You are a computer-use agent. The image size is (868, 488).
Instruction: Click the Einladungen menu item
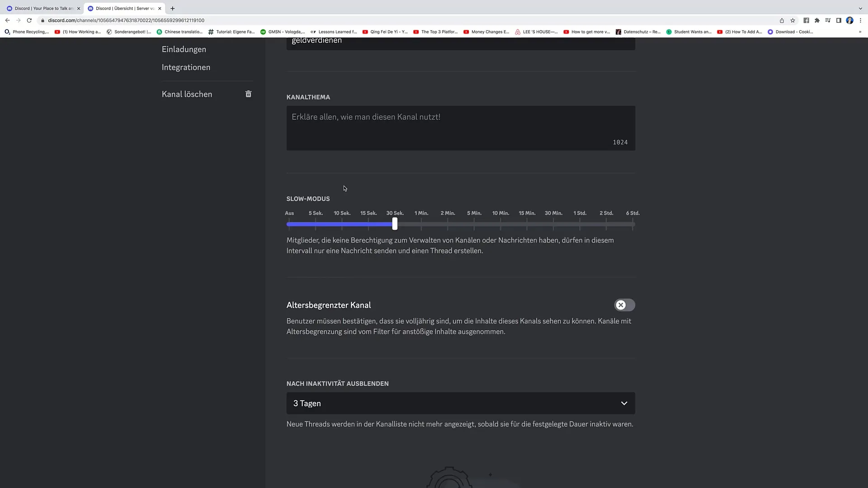(184, 49)
